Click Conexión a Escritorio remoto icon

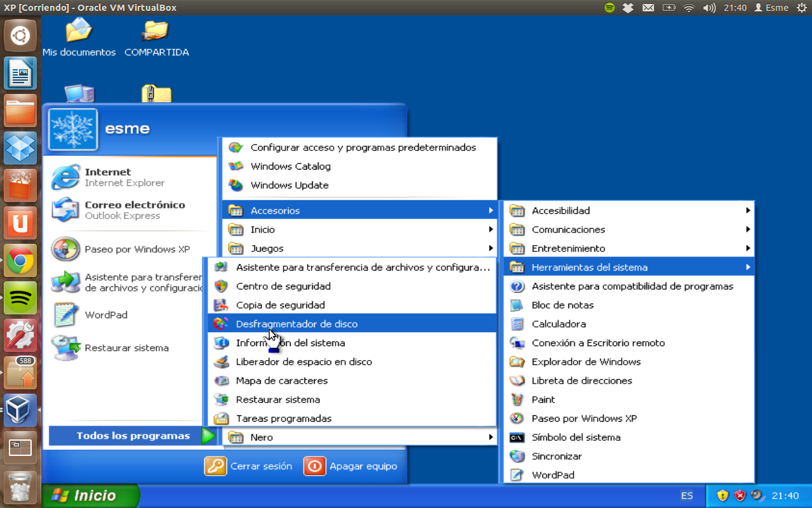pyautogui.click(x=518, y=343)
